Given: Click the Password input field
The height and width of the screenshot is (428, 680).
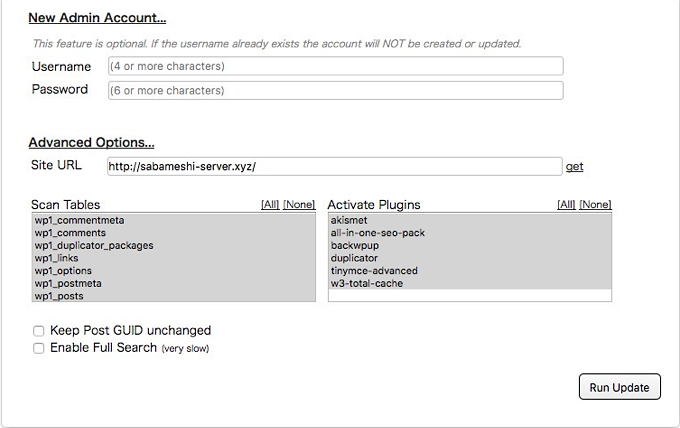Looking at the screenshot, I should click(335, 90).
